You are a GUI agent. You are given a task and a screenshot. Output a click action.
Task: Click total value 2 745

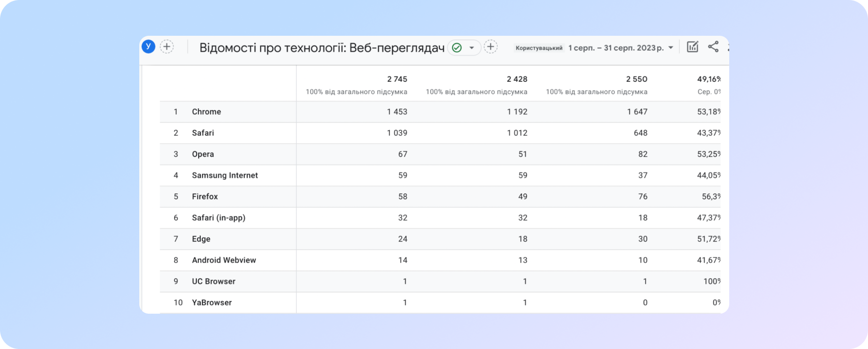coord(397,79)
